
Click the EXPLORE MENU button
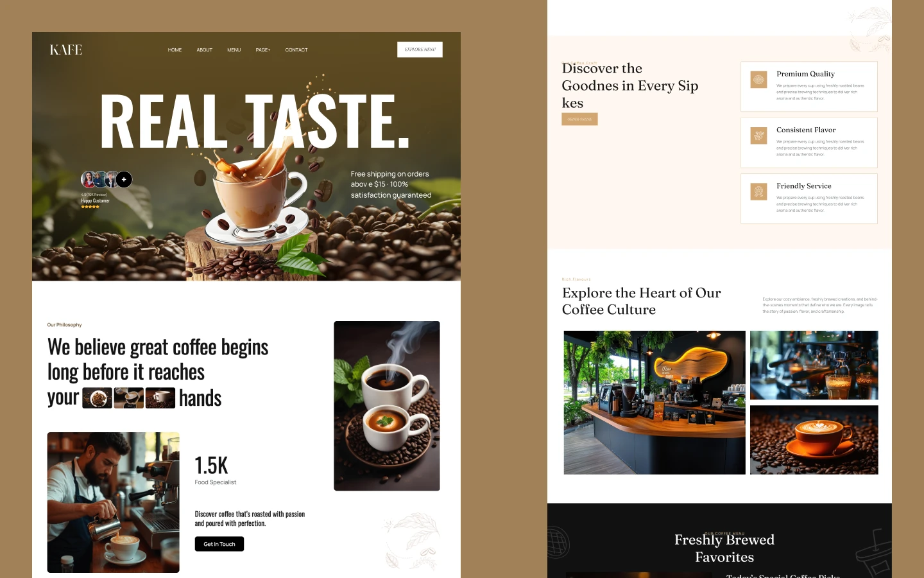tap(420, 49)
